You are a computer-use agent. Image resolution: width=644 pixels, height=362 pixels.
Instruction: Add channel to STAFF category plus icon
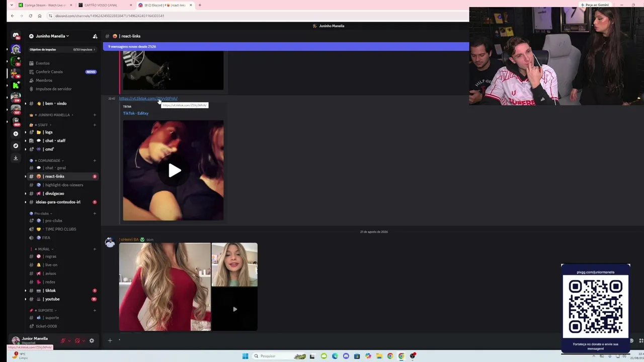click(x=95, y=125)
